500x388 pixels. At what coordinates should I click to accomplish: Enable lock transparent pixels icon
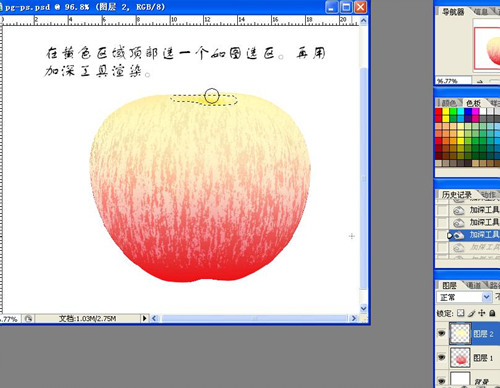click(x=461, y=313)
